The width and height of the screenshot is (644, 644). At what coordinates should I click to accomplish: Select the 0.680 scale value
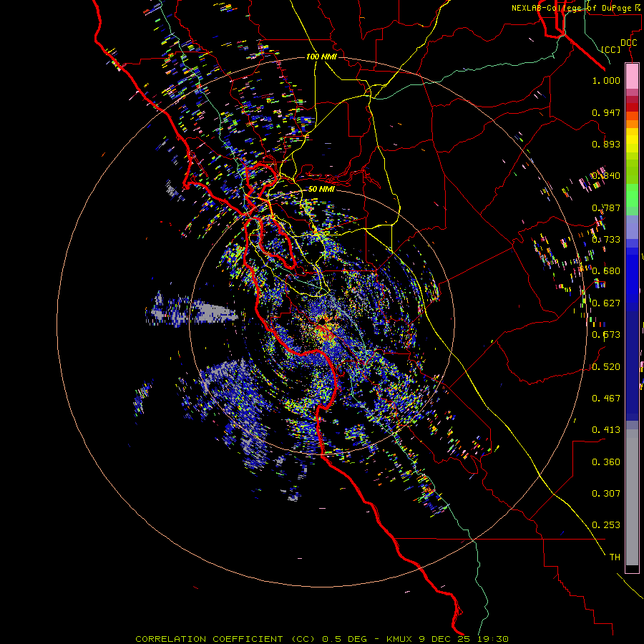606,271
